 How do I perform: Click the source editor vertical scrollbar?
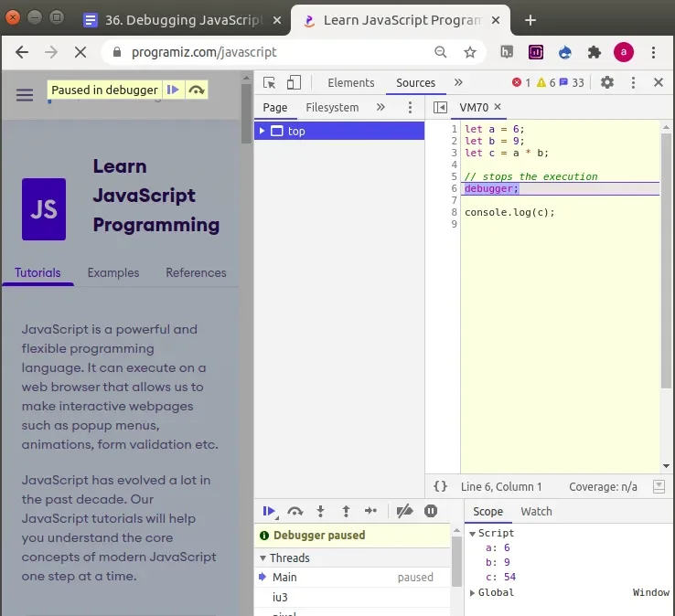coord(666,260)
